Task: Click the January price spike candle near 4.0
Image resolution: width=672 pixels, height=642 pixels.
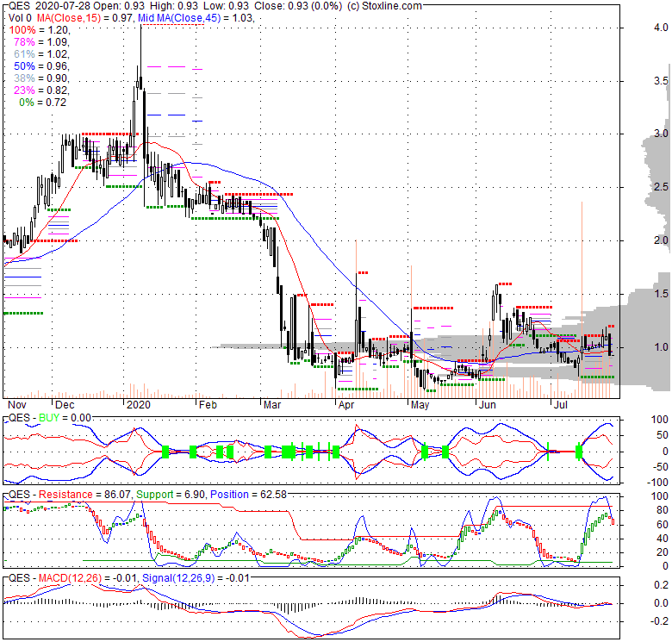Action: click(140, 56)
